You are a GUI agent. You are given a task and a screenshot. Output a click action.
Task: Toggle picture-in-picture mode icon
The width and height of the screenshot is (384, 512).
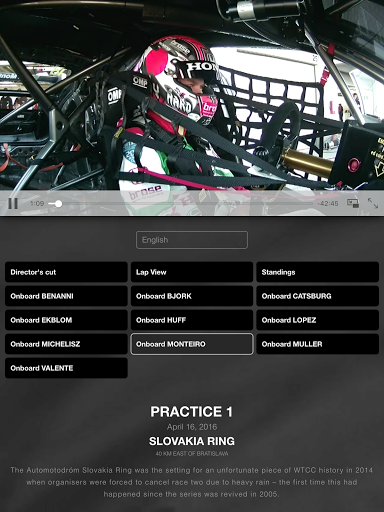pyautogui.click(x=353, y=203)
